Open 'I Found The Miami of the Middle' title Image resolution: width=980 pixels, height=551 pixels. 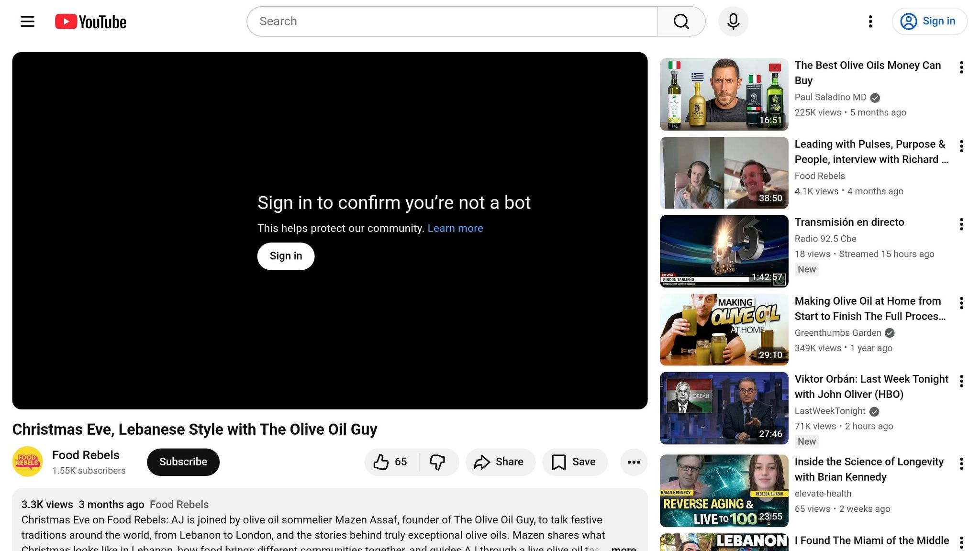(x=872, y=540)
